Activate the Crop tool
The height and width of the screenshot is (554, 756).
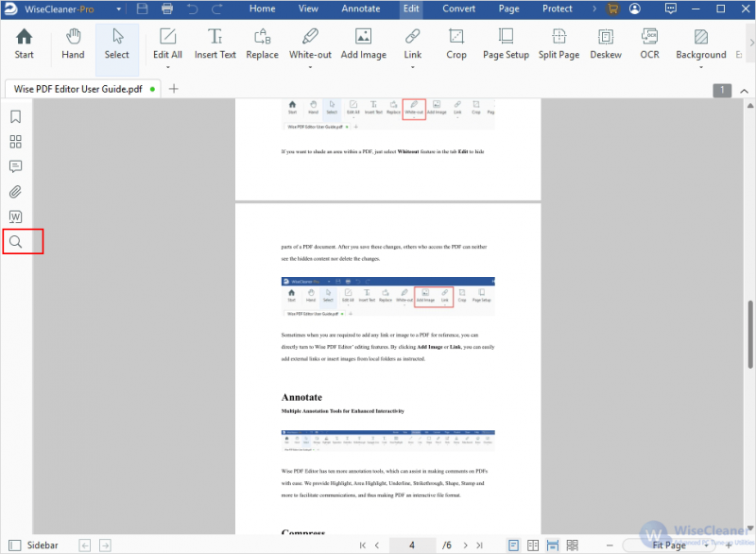(456, 43)
